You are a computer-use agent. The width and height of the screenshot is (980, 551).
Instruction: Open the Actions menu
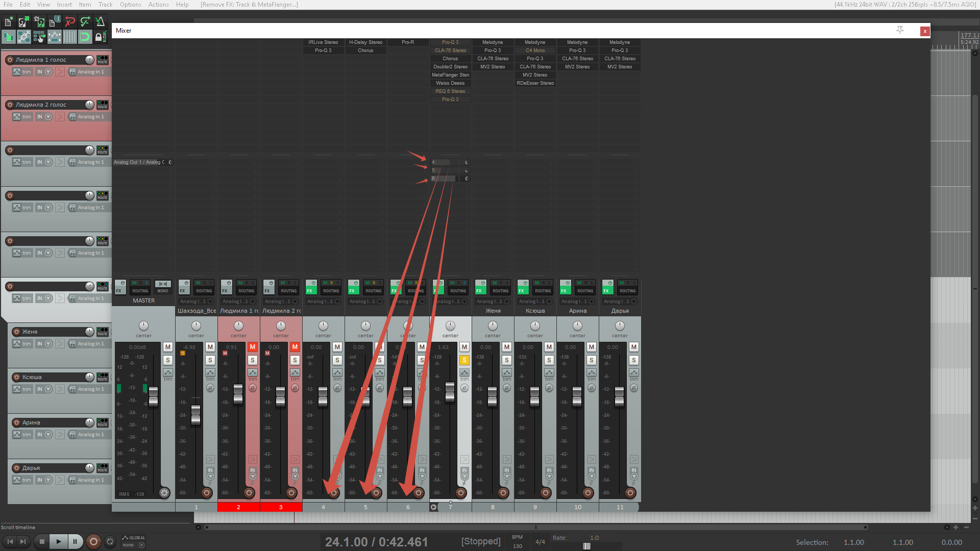158,5
